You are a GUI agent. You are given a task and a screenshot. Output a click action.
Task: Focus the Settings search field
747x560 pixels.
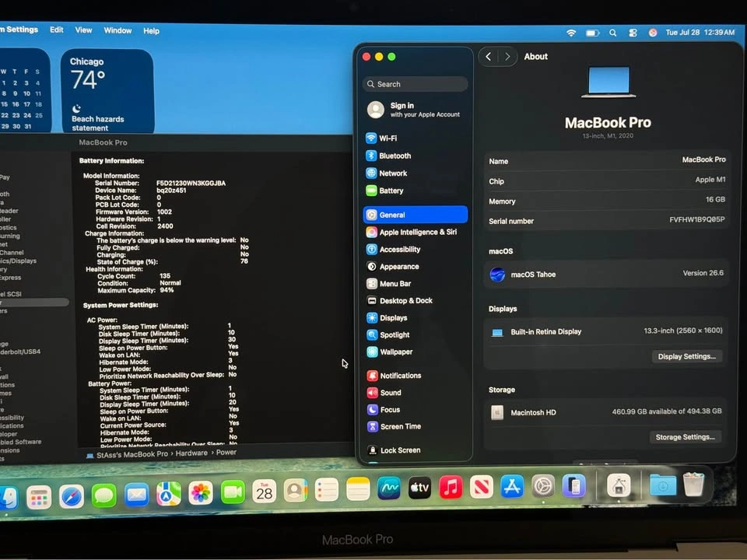pos(415,84)
